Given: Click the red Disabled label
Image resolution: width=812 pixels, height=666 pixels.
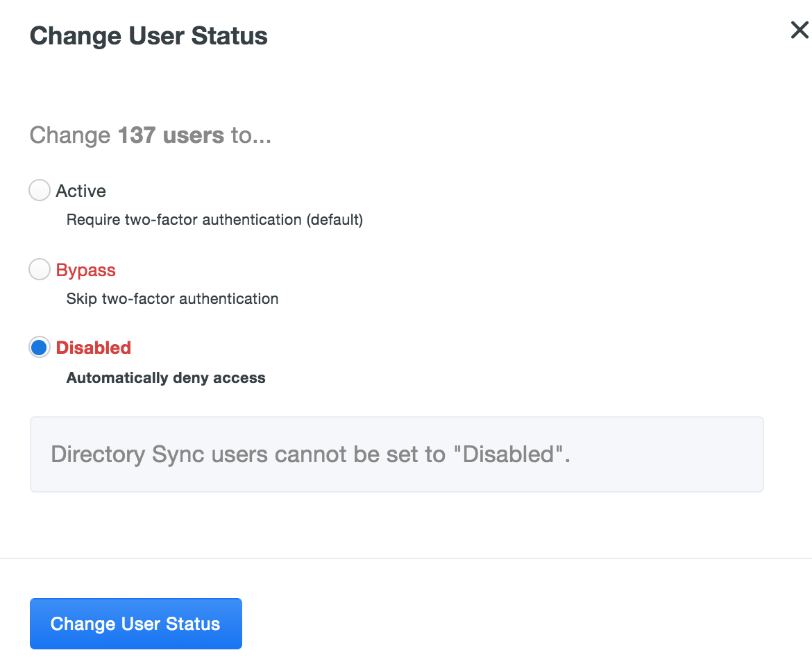Looking at the screenshot, I should click(x=93, y=347).
